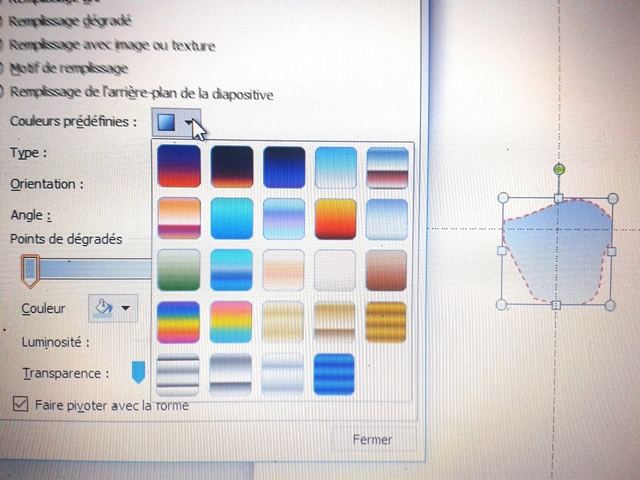
Task: Choose the Motif de remplissage option
Action: point(68,69)
